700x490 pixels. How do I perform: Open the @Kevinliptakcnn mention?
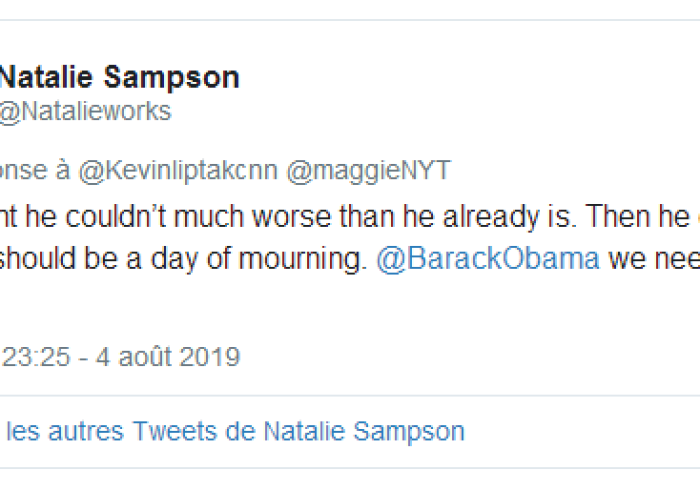coord(178,171)
